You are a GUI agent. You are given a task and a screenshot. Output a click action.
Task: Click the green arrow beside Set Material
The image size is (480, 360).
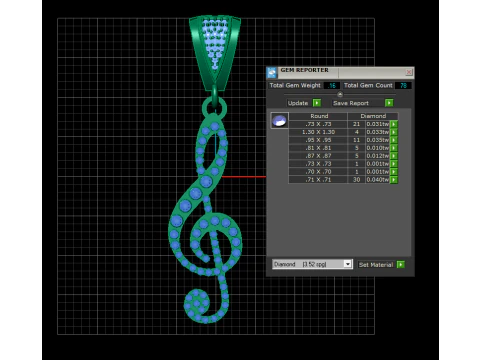401,265
